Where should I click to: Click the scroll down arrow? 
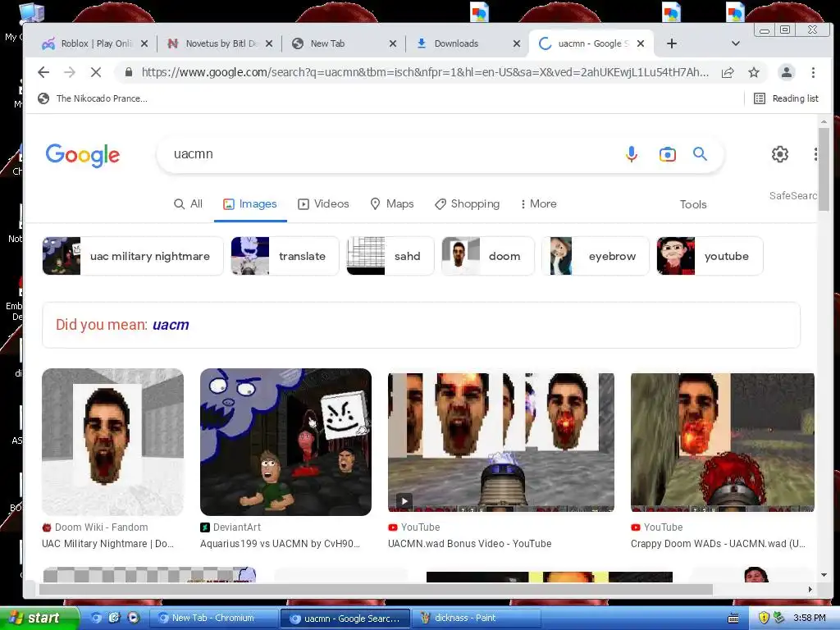click(x=824, y=575)
